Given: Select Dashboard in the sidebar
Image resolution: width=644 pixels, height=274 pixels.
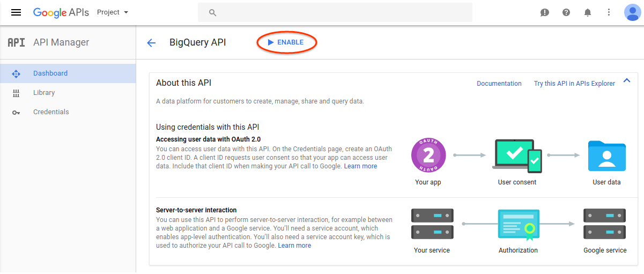Looking at the screenshot, I should click(50, 73).
